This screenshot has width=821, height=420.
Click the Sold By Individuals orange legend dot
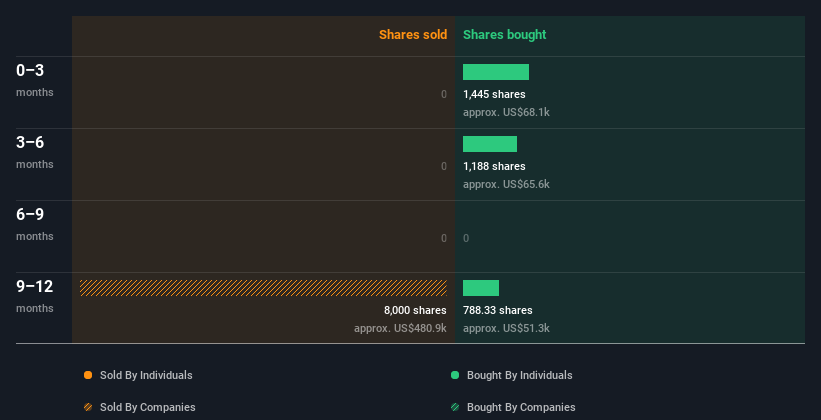coord(88,375)
